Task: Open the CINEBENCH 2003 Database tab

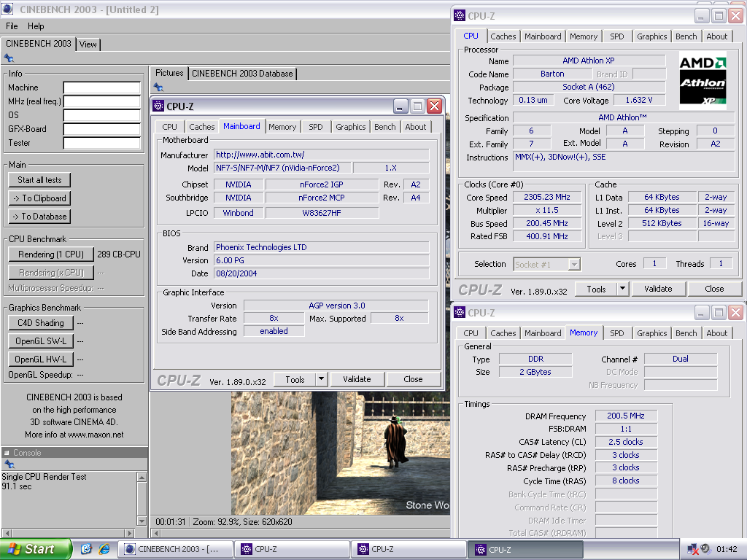Action: coord(242,74)
